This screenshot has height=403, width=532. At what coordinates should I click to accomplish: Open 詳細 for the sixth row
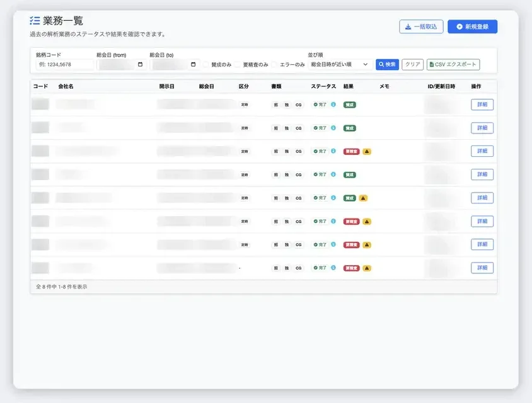click(x=482, y=221)
